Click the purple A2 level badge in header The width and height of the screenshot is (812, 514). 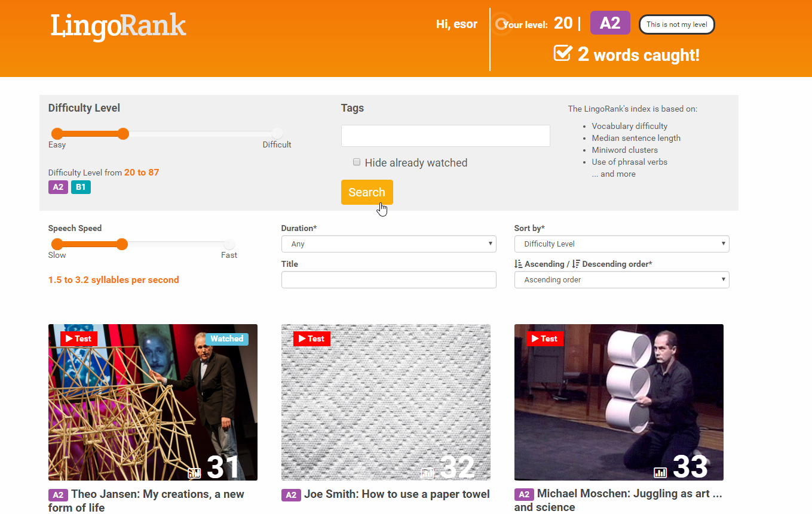(x=610, y=23)
